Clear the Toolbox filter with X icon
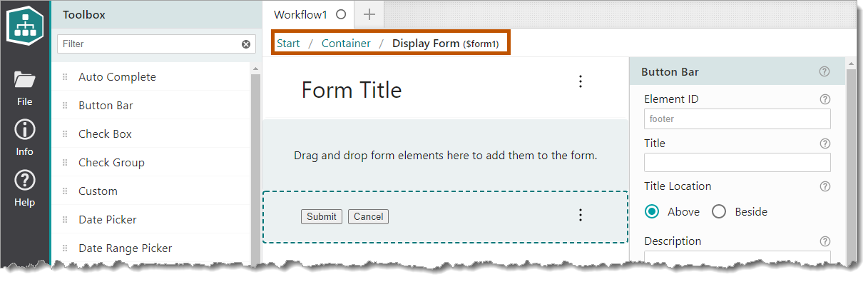Viewport: 868px width, 282px height. click(246, 44)
